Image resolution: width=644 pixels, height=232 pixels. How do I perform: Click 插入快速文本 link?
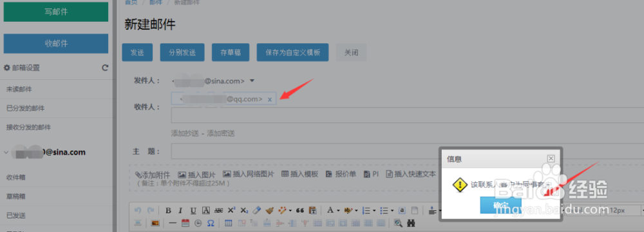click(x=411, y=175)
